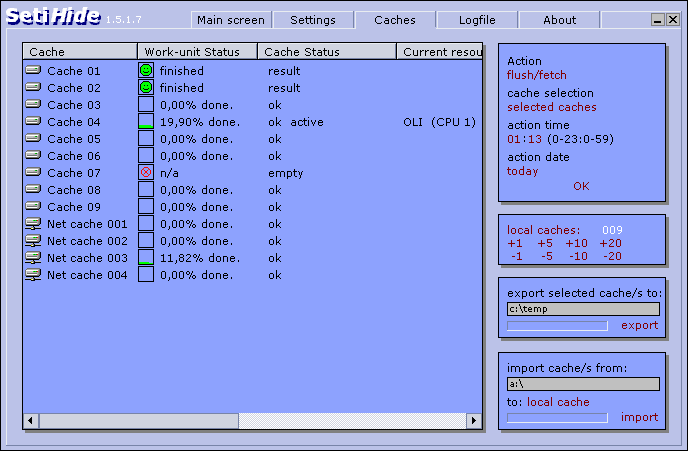Screen dimensions: 688x451
Task: Click the import link
Action: (x=639, y=417)
